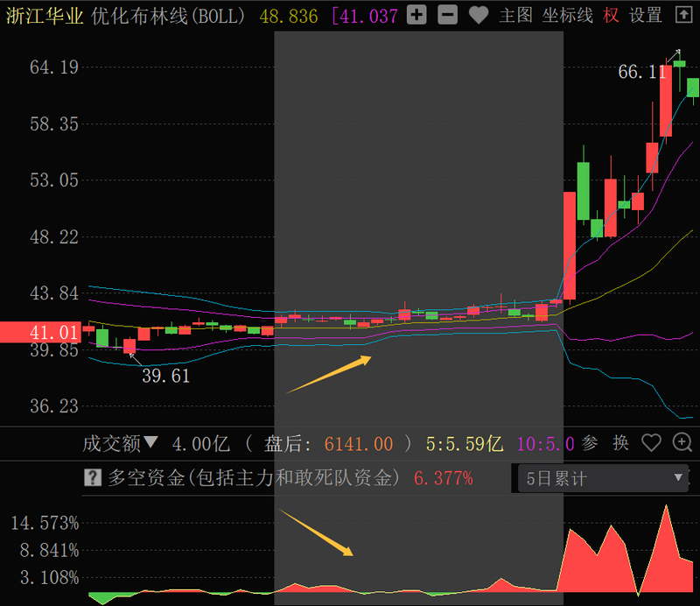Open the 坐标线 coordinate lines menu
The width and height of the screenshot is (700, 606).
click(567, 16)
